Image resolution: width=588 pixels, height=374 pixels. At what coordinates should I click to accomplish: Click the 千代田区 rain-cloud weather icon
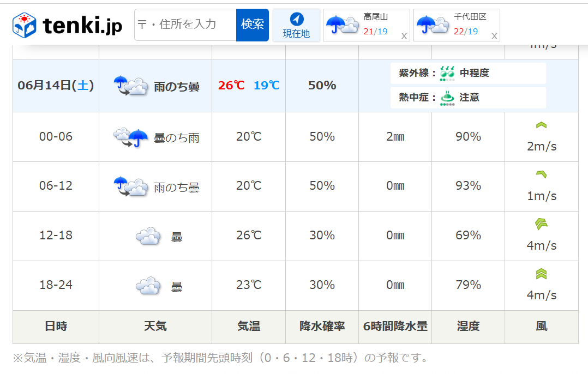pyautogui.click(x=433, y=25)
